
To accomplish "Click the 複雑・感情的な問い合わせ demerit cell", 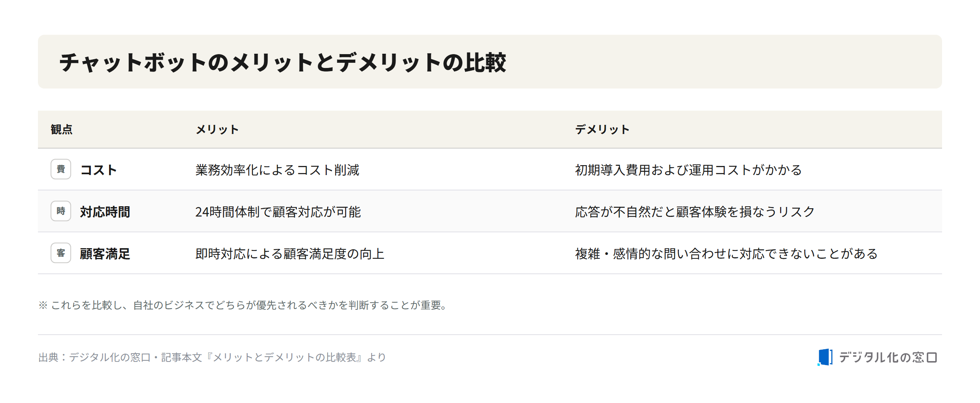I will tap(726, 254).
